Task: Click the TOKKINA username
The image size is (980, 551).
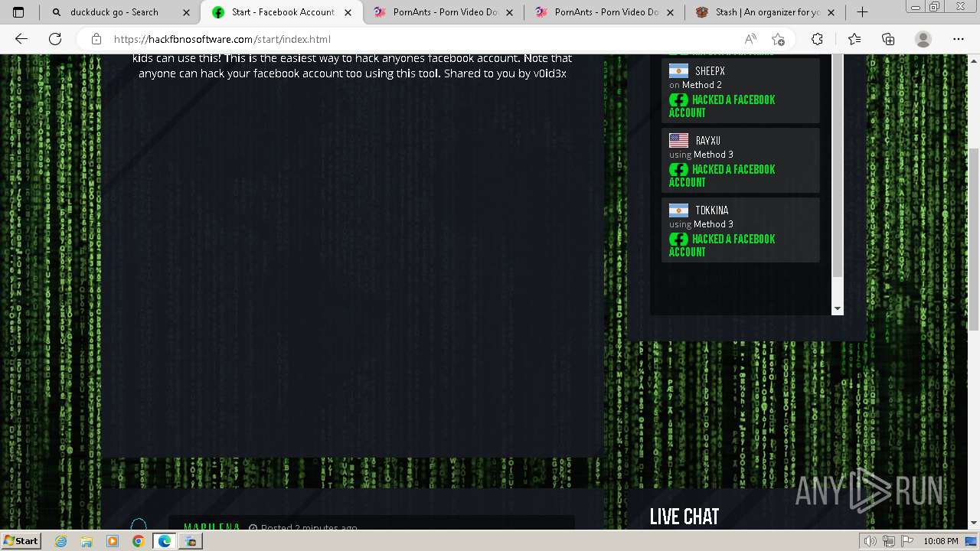Action: point(712,210)
